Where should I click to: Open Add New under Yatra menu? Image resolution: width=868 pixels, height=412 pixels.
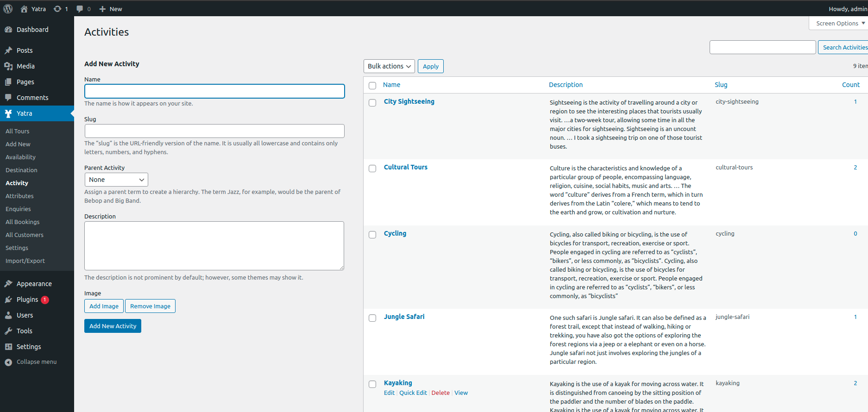click(x=18, y=144)
